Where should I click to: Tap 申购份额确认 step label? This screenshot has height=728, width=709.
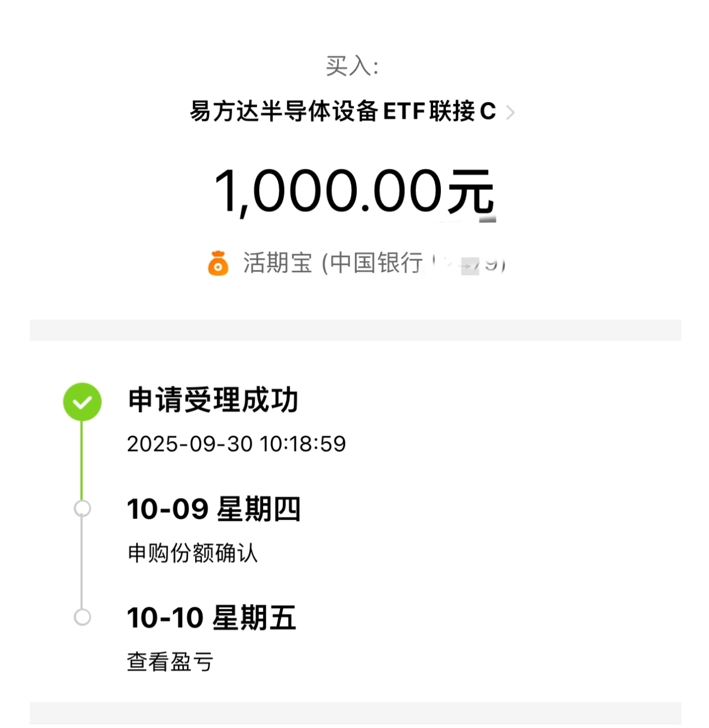click(x=192, y=553)
